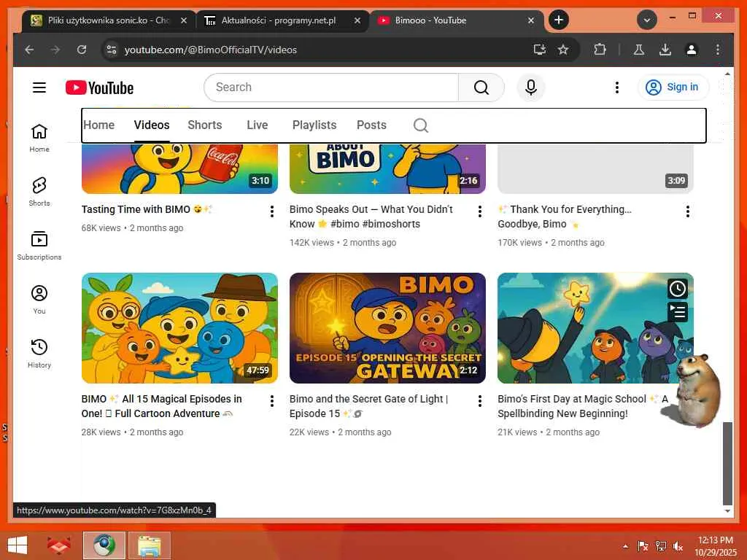Reload the current page

tap(82, 50)
